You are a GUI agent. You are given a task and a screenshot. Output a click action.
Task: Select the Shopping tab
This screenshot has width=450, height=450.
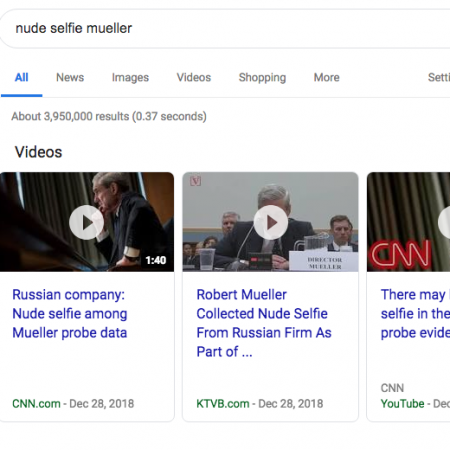(262, 77)
